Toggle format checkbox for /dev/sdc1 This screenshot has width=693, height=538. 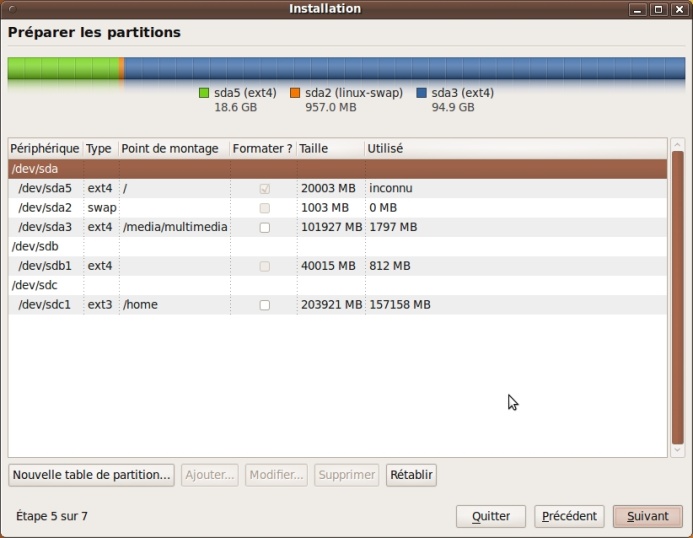[264, 305]
